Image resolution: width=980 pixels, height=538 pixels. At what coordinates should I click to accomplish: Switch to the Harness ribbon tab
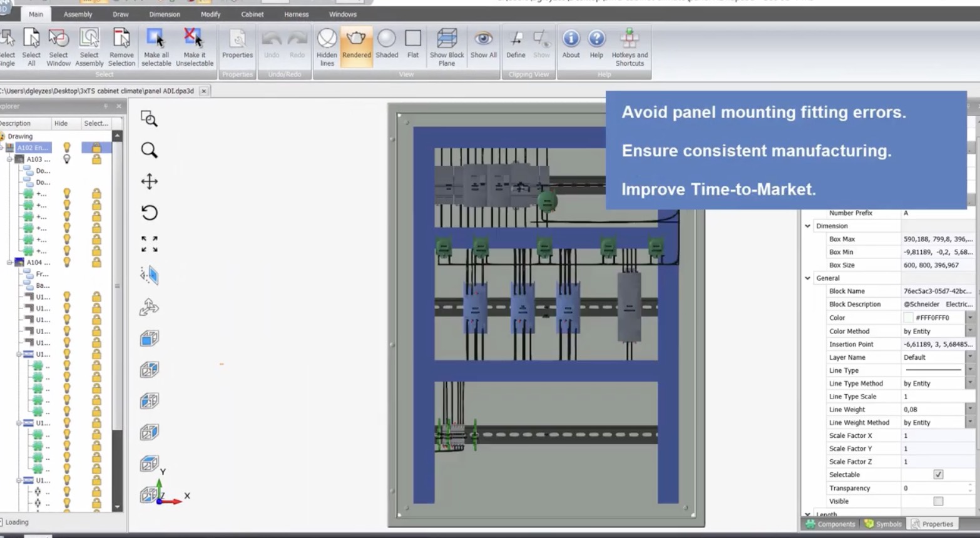click(x=295, y=14)
